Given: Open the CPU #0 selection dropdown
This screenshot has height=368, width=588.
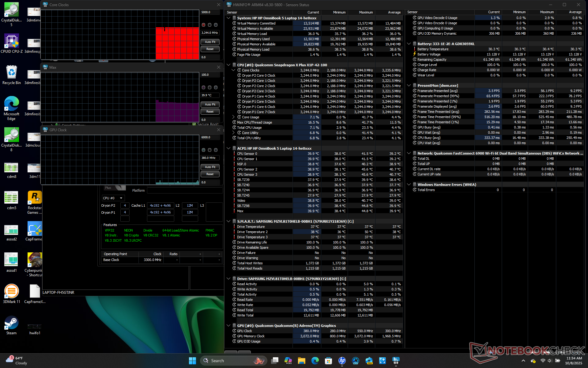Looking at the screenshot, I should (x=113, y=198).
